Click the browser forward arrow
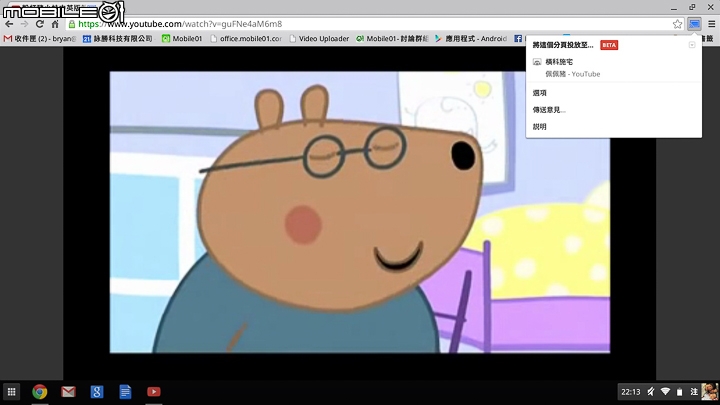This screenshot has width=720, height=405. 24,24
